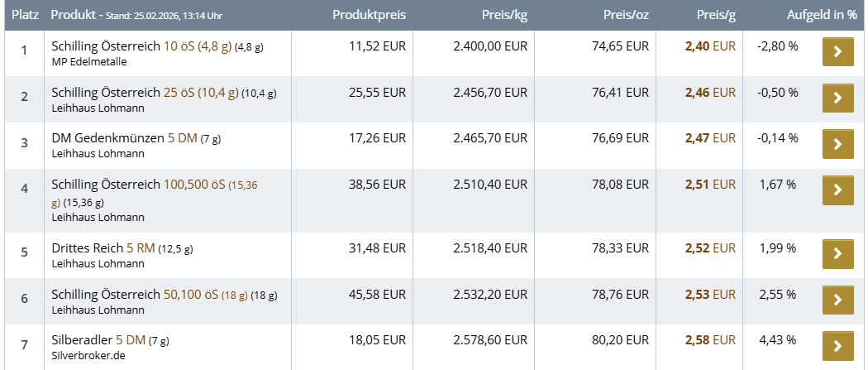Sort by Preis/kg column header

[x=504, y=15]
